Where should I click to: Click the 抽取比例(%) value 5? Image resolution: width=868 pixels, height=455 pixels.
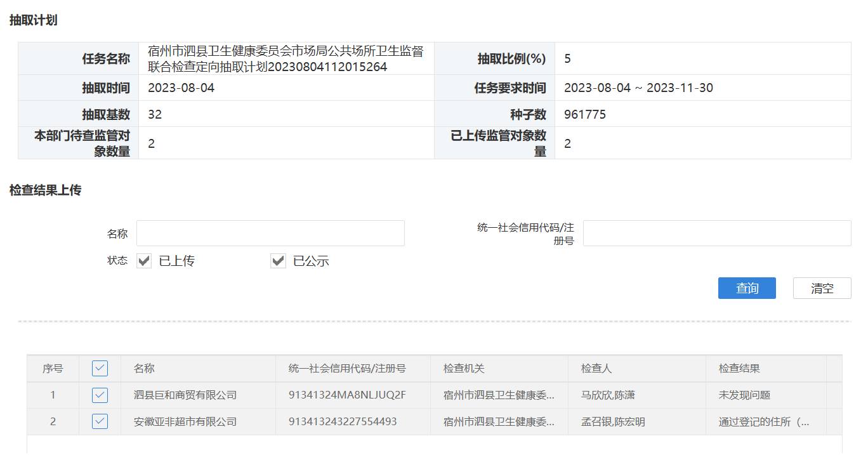coord(567,59)
